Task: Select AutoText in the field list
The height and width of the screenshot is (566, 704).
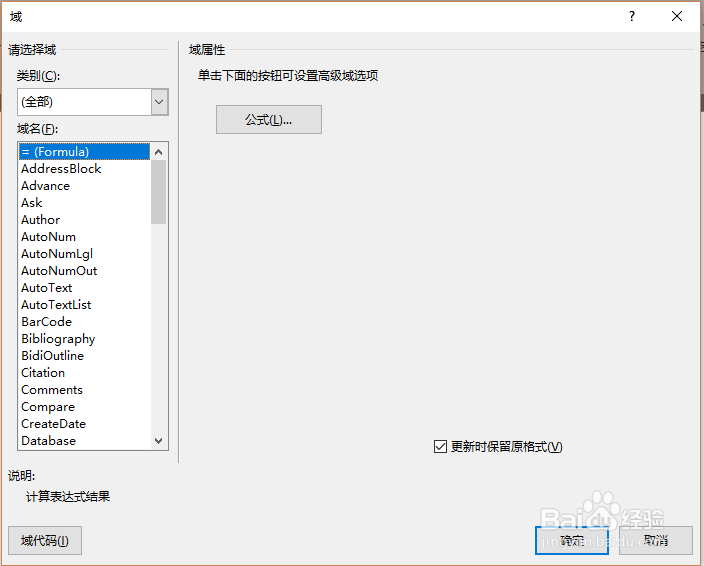Action: click(x=84, y=288)
